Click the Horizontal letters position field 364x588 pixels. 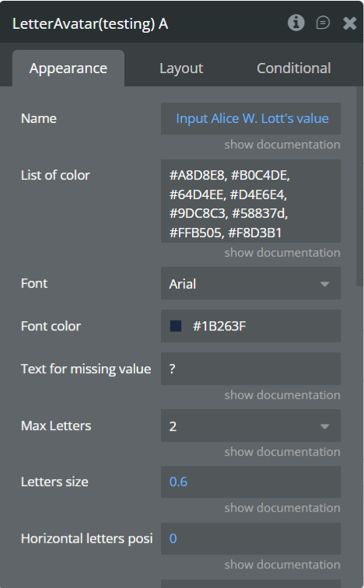click(x=250, y=538)
